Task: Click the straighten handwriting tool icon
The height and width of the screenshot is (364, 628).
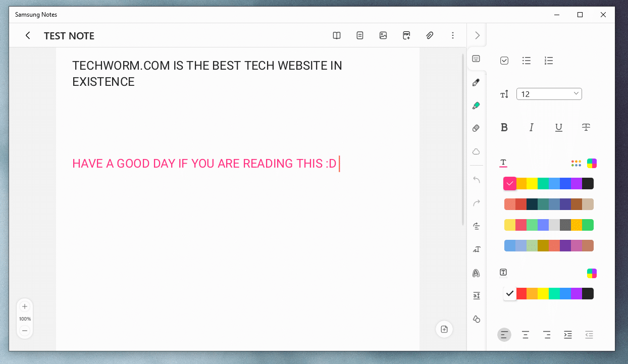Action: (x=476, y=226)
